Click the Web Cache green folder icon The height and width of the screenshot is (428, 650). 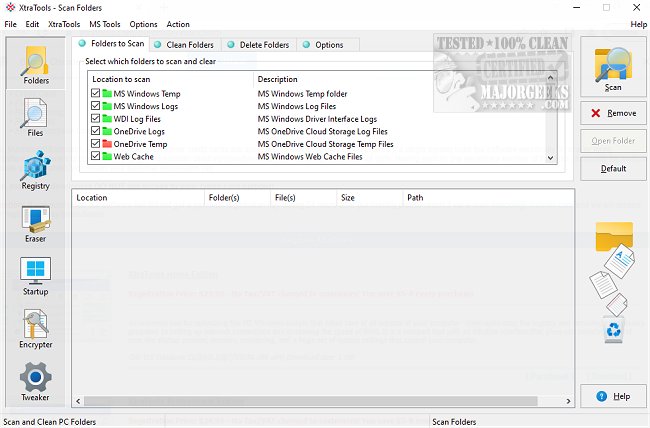coord(107,156)
